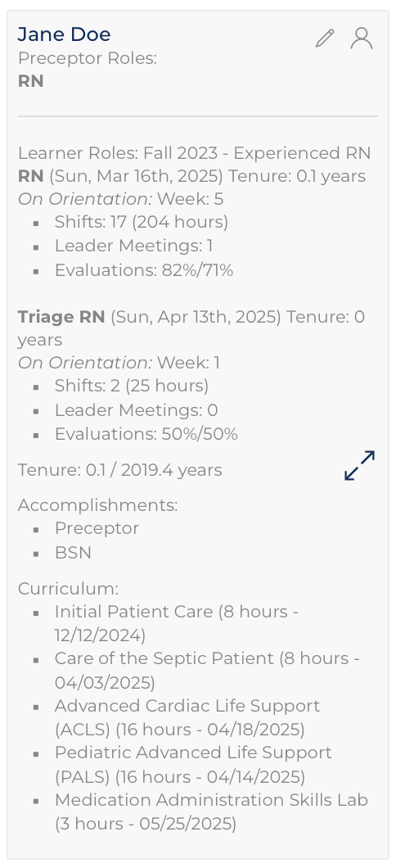396x868 pixels.
Task: Click the Evaluations: 82%/71% entry
Action: [x=144, y=270]
